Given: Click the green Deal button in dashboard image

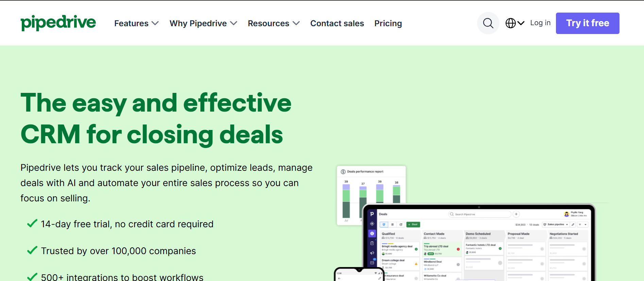Looking at the screenshot, I should (413, 225).
